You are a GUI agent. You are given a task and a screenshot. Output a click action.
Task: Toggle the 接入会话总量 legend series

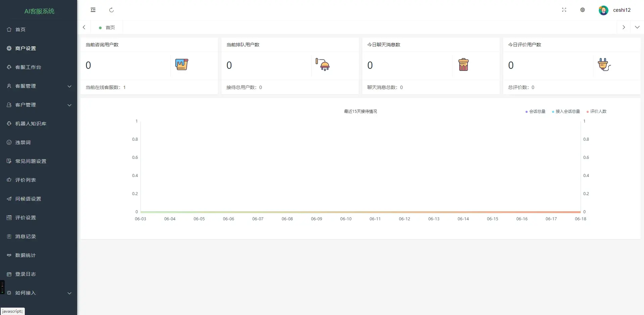point(566,111)
